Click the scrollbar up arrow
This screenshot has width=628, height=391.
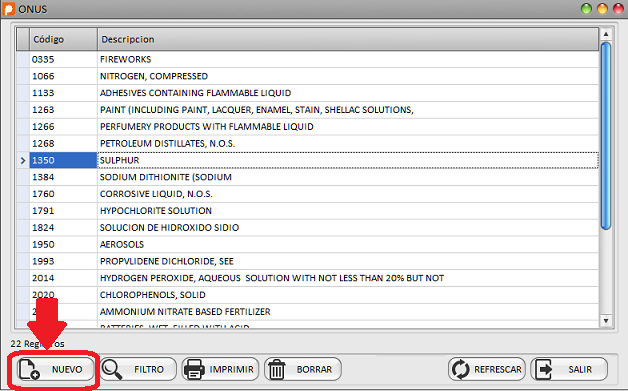(x=606, y=34)
